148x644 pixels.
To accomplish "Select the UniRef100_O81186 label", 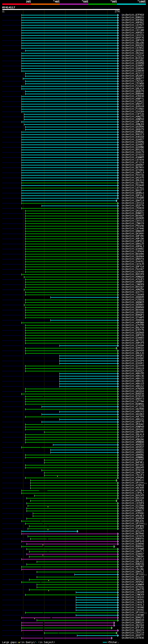I will pos(133,43).
